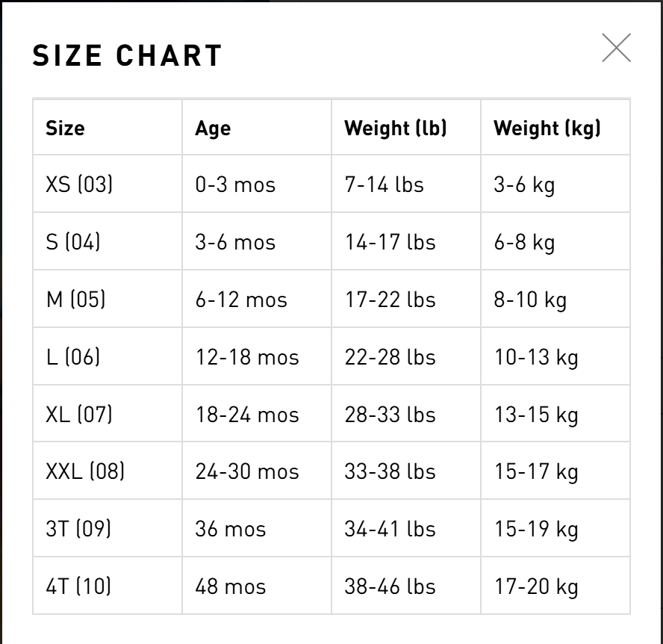Image resolution: width=663 pixels, height=644 pixels.
Task: Select the XXL (08) size cell
Action: pyautogui.click(x=85, y=471)
